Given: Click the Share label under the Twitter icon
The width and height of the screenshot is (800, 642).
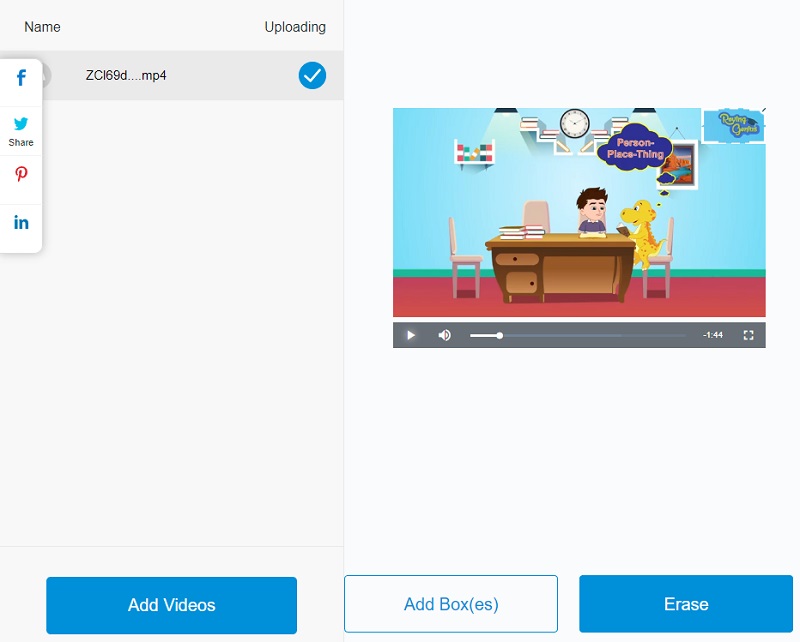Looking at the screenshot, I should click(x=21, y=143).
